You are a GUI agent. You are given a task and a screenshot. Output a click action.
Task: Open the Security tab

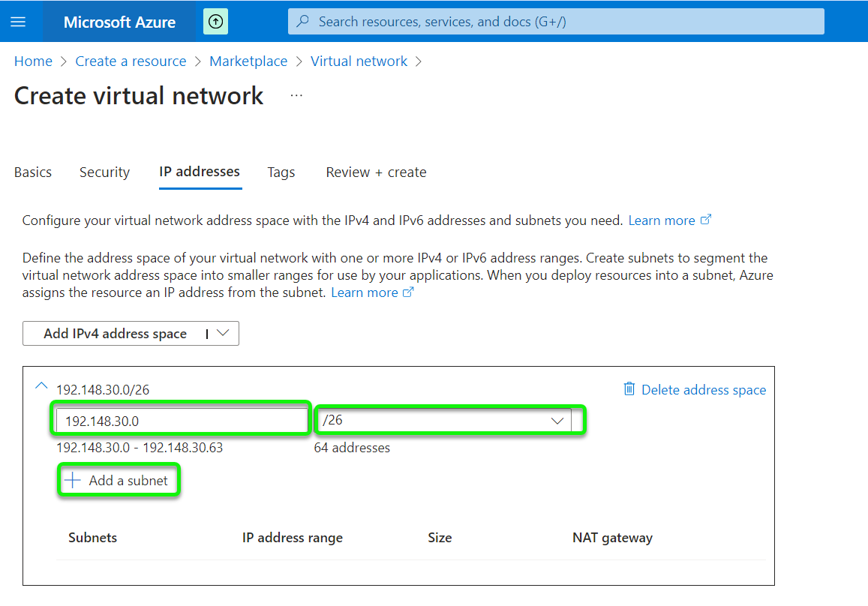click(104, 172)
